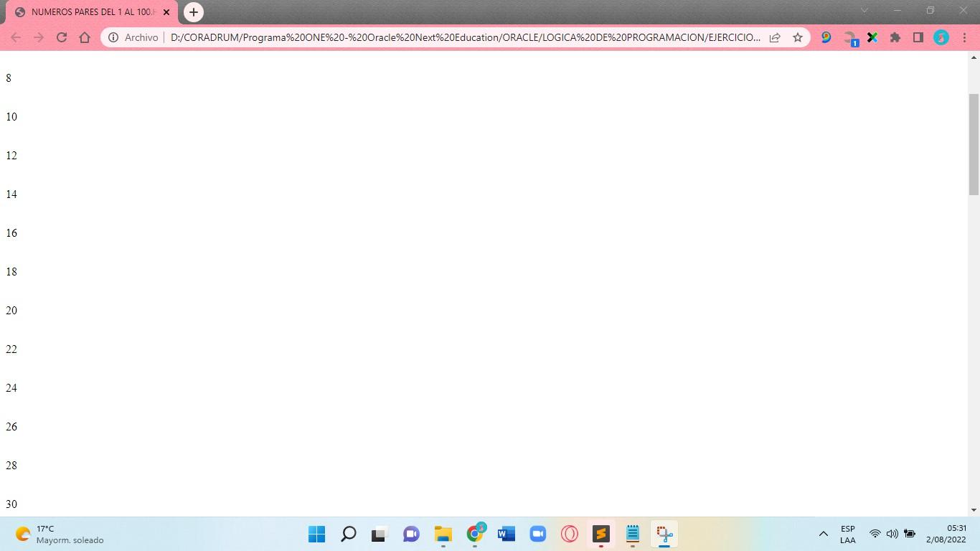The width and height of the screenshot is (980, 551).
Task: Open Chrome's three-dot menu
Action: (x=964, y=37)
